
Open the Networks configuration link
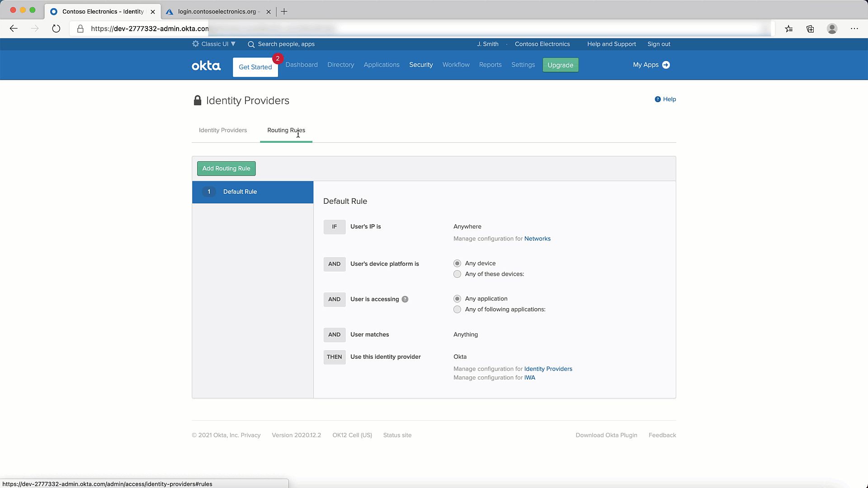click(x=537, y=239)
